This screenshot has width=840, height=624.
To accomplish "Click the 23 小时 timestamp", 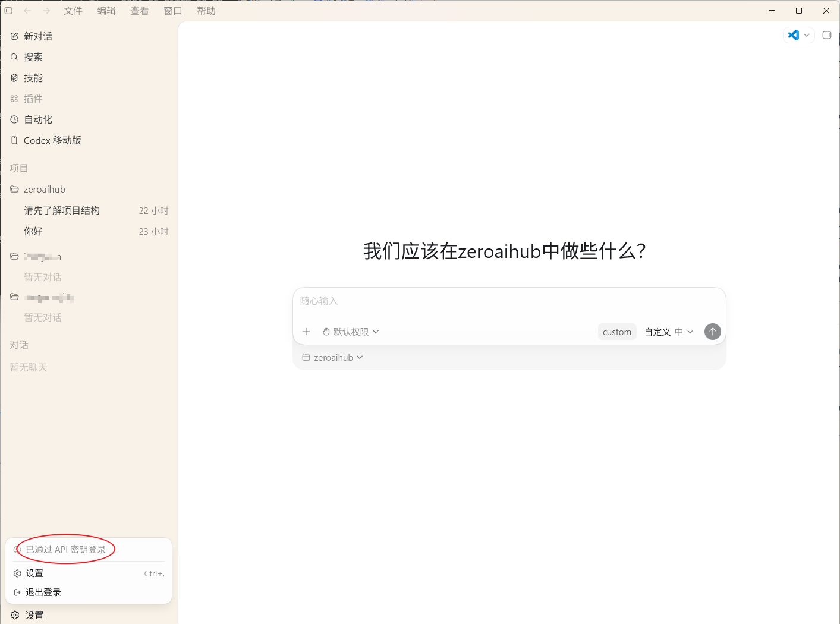I will pyautogui.click(x=154, y=231).
